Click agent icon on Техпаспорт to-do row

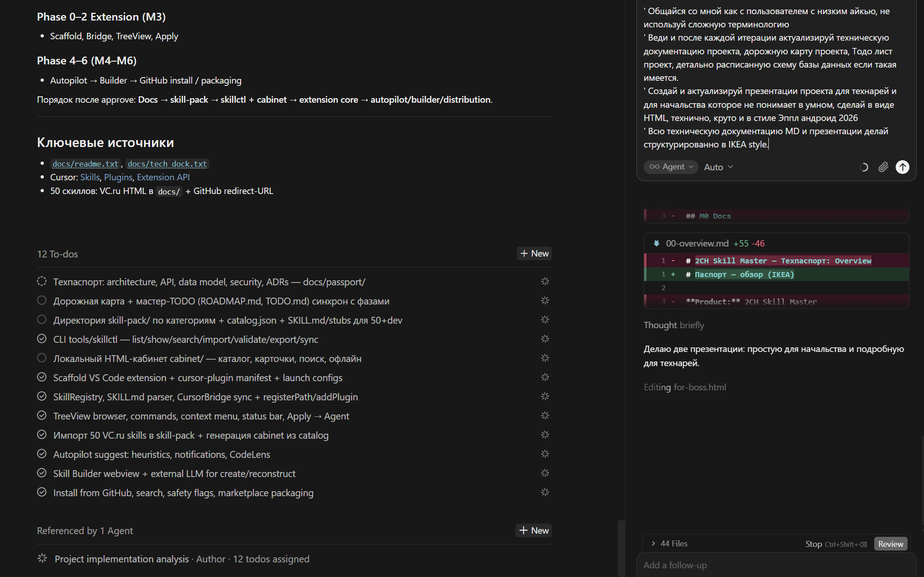pyautogui.click(x=545, y=281)
